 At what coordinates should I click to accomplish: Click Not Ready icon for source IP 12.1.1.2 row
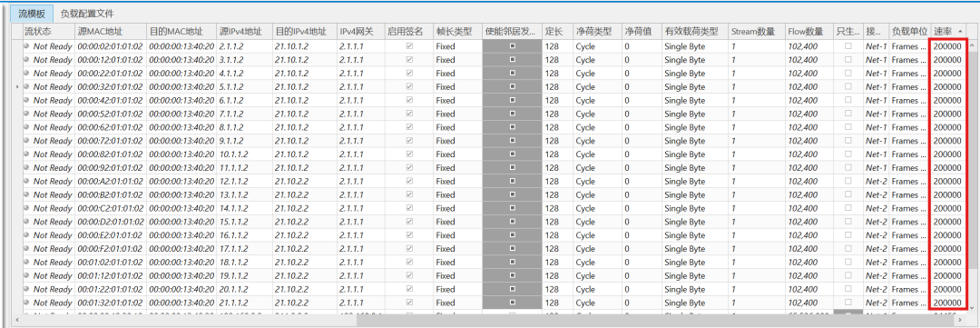coord(27,182)
